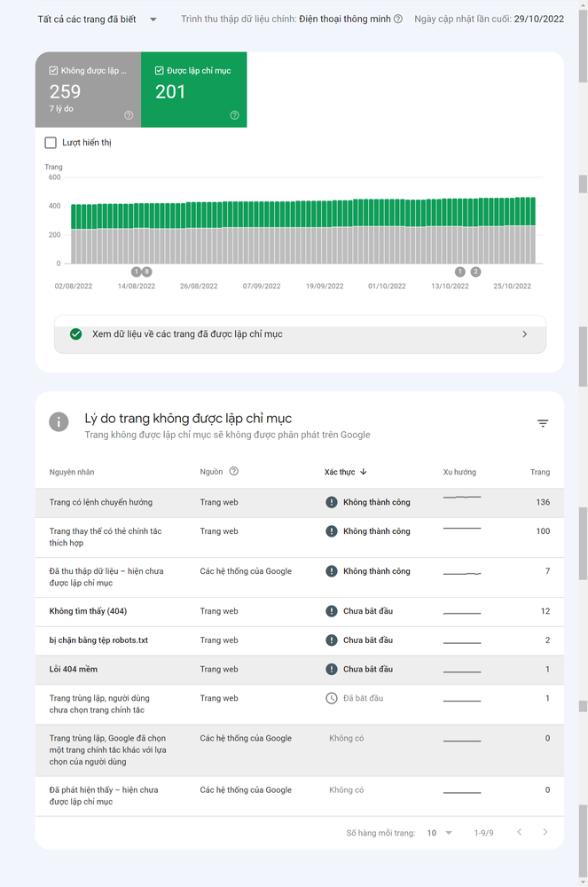The width and height of the screenshot is (588, 887).
Task: Enable the 'Lượt hiển thị' checkbox
Action: (x=51, y=143)
